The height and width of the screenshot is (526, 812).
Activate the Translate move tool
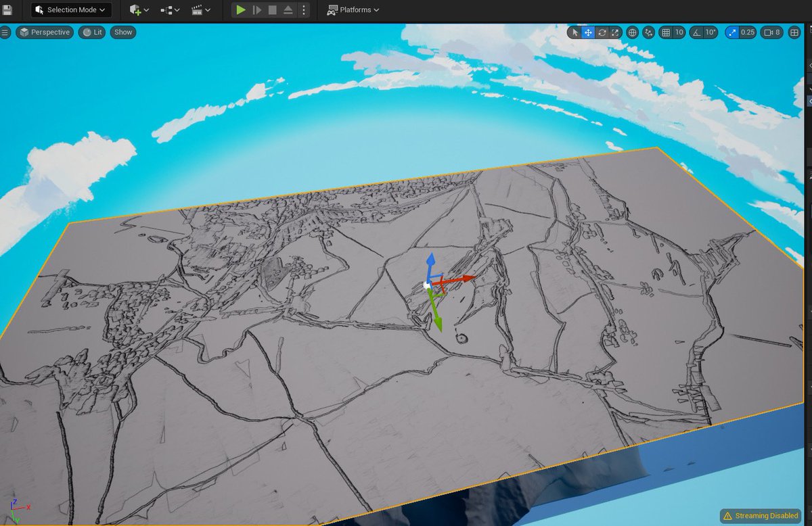point(589,32)
